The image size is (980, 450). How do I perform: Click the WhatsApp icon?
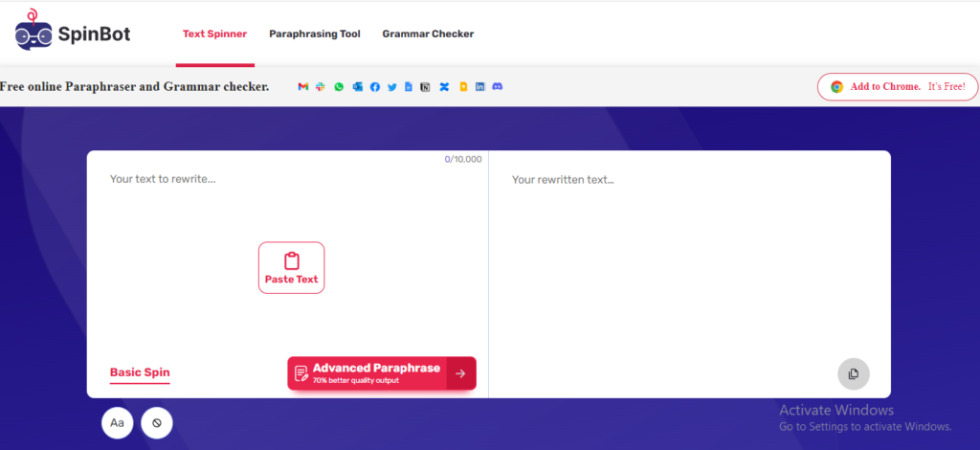click(339, 87)
